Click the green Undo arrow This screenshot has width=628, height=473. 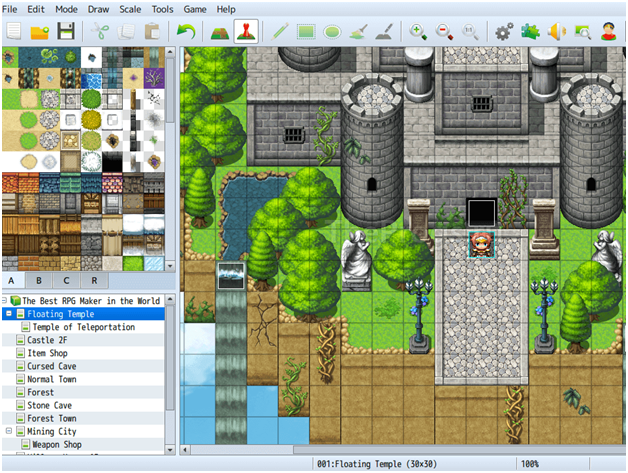(186, 31)
